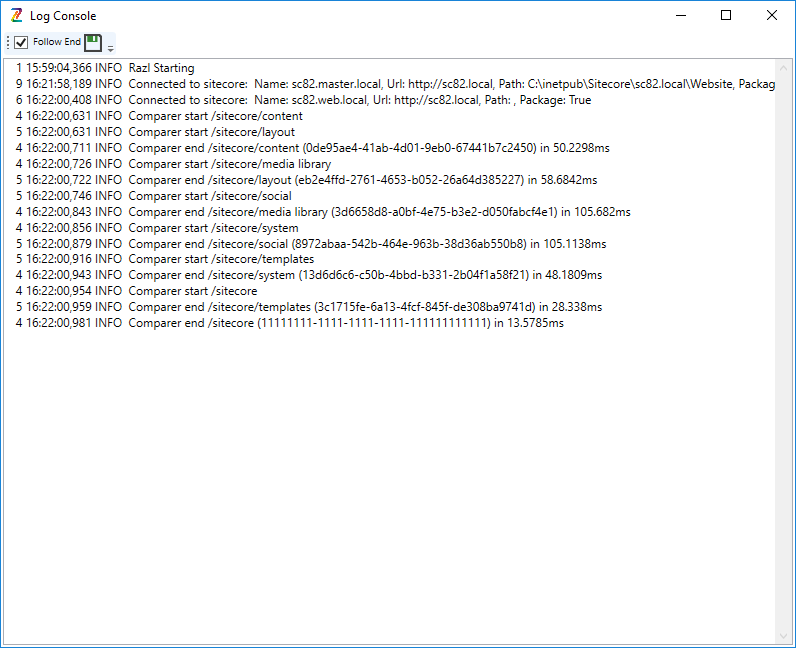Select the sc82.master.local connection log line
Image resolution: width=796 pixels, height=648 pixels.
pos(395,84)
